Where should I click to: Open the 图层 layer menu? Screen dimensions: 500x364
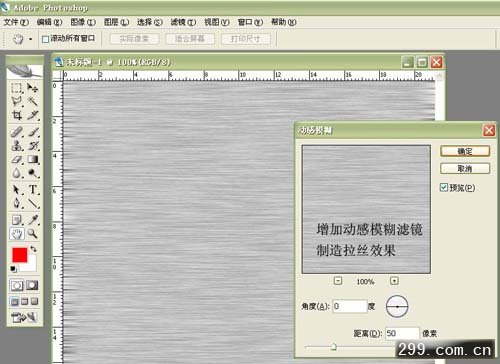tap(116, 22)
